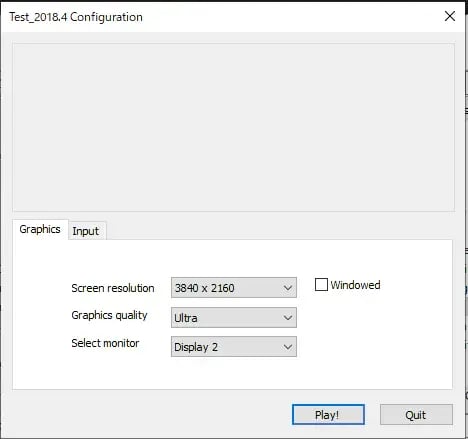Open the Select monitor dropdown
The height and width of the screenshot is (439, 468).
pyautogui.click(x=234, y=347)
